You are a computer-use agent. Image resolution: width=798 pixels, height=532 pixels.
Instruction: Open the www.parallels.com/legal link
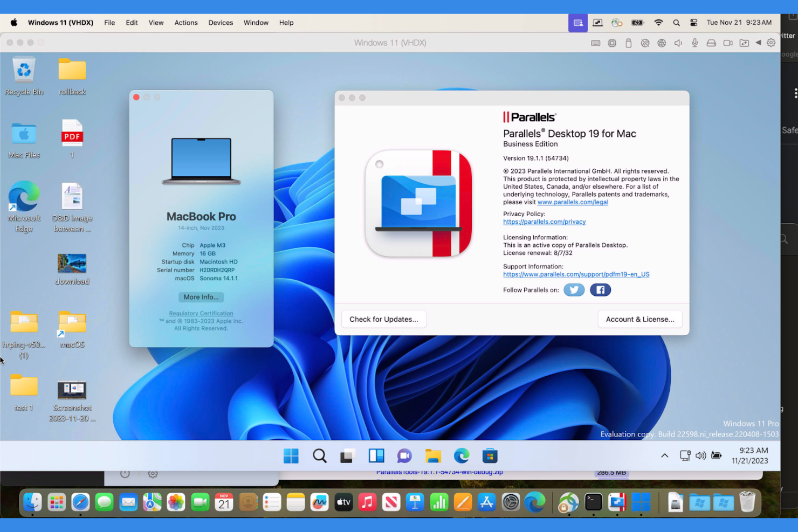pyautogui.click(x=573, y=202)
